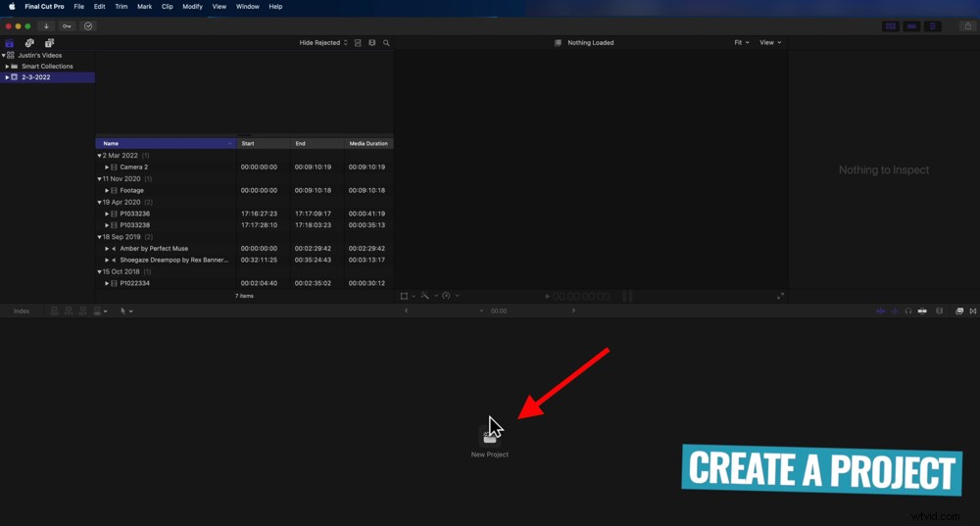Click the Overwrite clip edit button
This screenshot has height=526, width=980.
click(99, 311)
